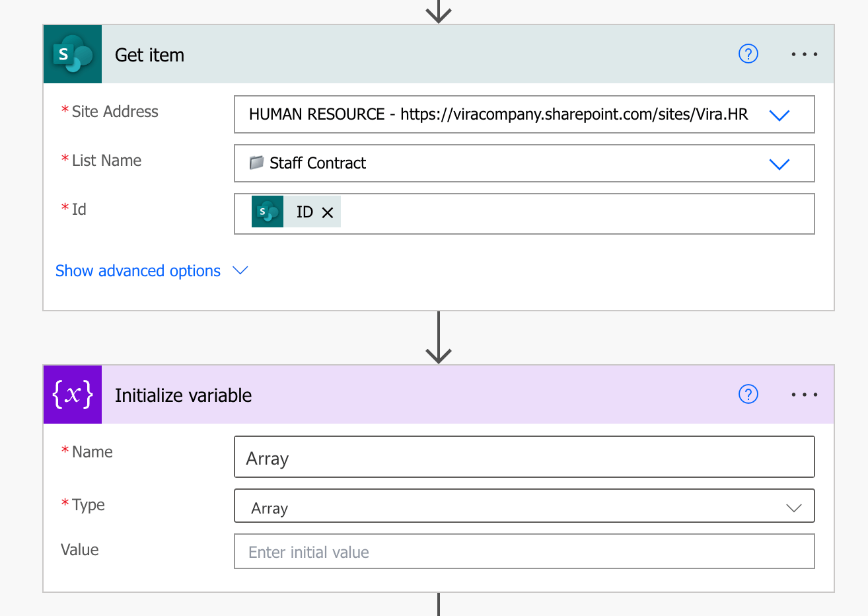This screenshot has height=616, width=868.
Task: Open help for Get item action
Action: (x=748, y=54)
